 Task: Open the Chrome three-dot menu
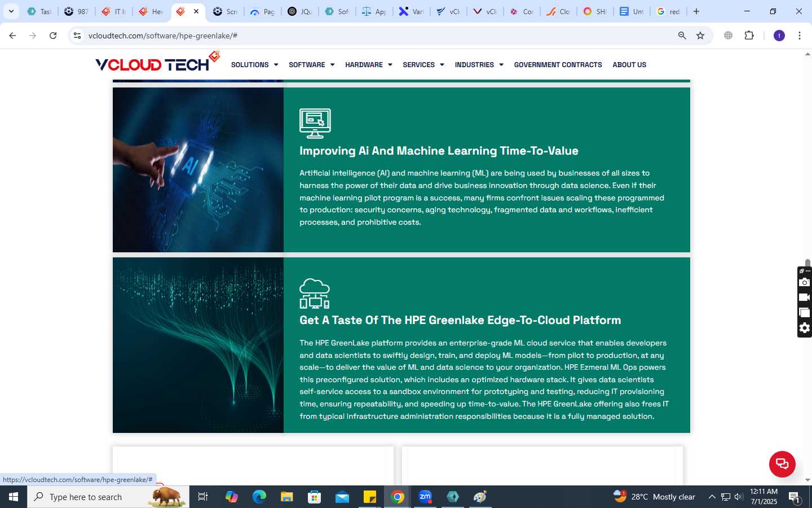[800, 36]
